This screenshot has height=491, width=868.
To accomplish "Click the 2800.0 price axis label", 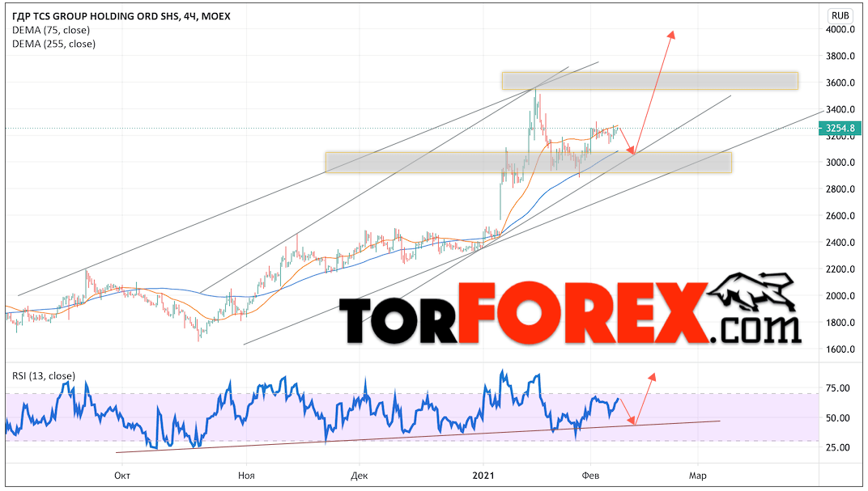I will click(840, 189).
